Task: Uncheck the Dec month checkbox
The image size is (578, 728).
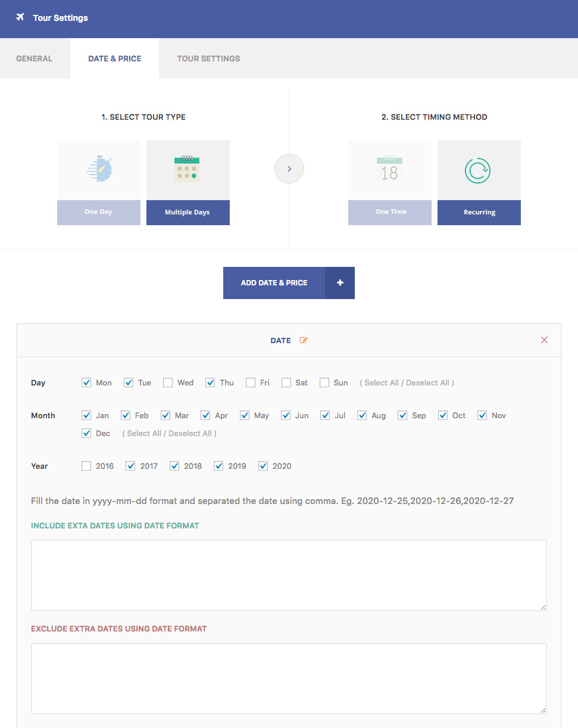Action: (x=86, y=433)
